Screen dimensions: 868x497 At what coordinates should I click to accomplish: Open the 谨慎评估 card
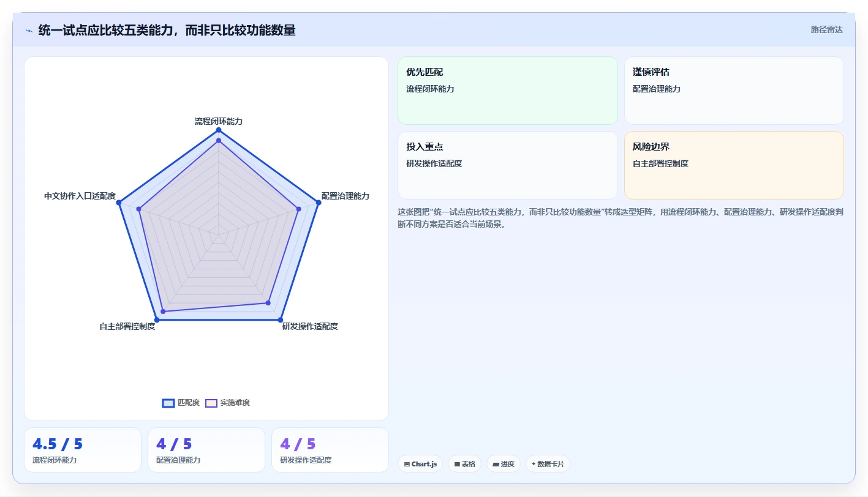tap(734, 91)
